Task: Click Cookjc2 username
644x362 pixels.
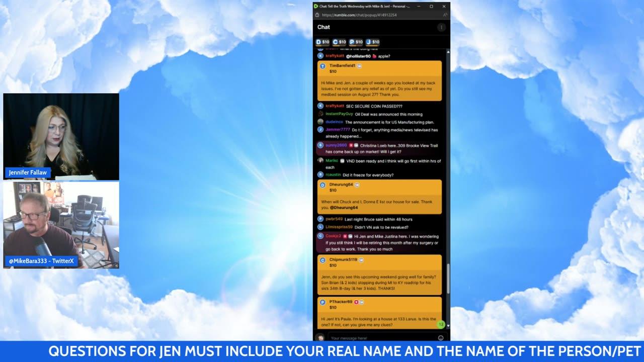Action: (334, 236)
